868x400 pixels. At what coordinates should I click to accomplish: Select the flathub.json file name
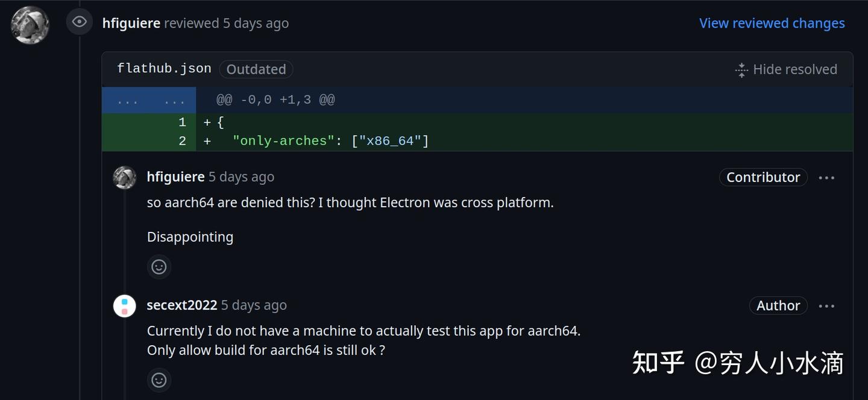point(163,68)
